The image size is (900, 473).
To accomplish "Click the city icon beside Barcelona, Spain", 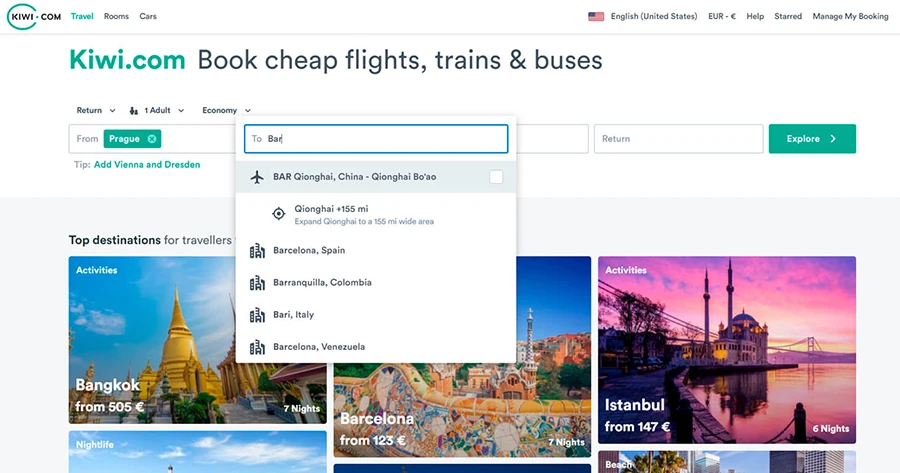I will tap(257, 250).
